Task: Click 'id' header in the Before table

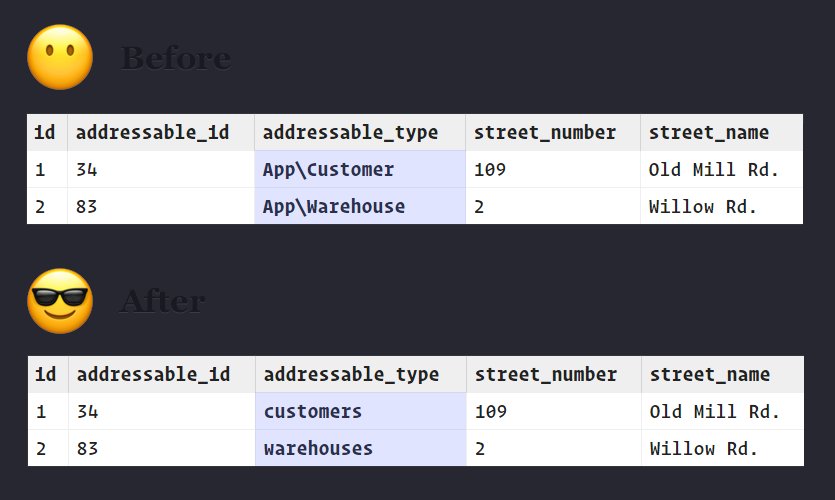Action: pos(45,132)
